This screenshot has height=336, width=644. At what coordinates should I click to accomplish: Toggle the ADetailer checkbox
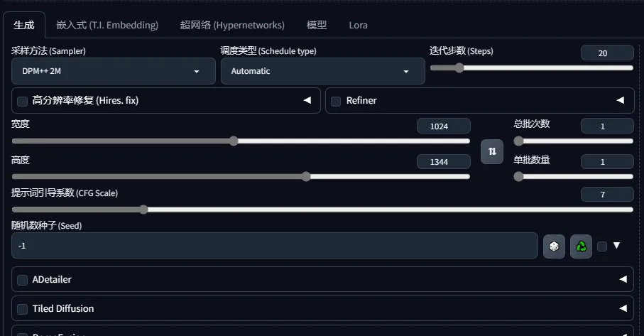pyautogui.click(x=23, y=280)
